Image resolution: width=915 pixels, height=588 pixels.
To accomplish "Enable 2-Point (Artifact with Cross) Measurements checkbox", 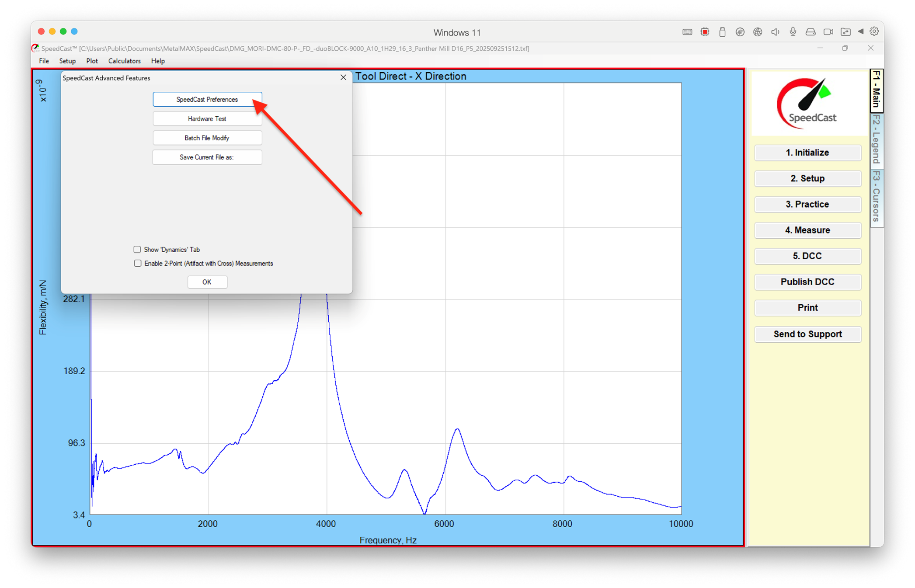I will [138, 264].
